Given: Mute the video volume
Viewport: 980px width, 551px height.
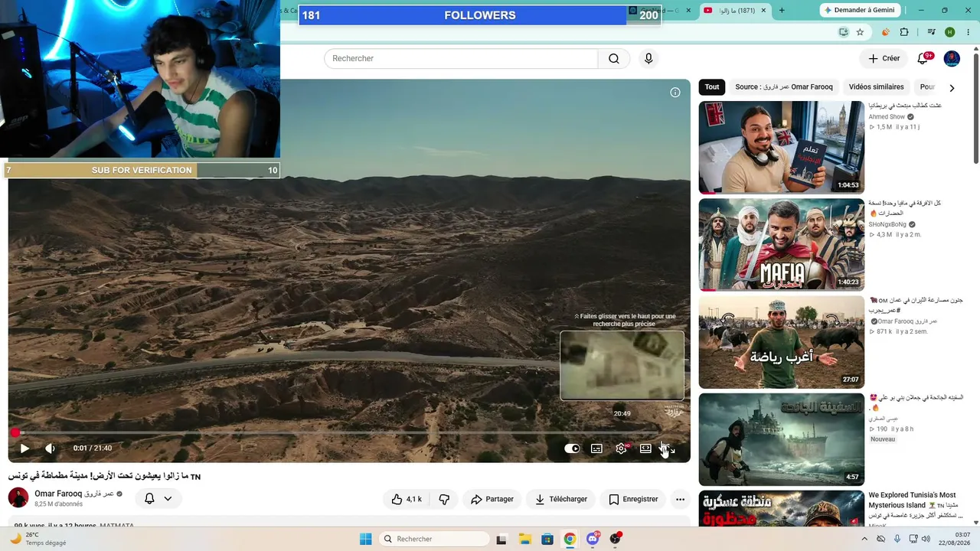Looking at the screenshot, I should [50, 448].
